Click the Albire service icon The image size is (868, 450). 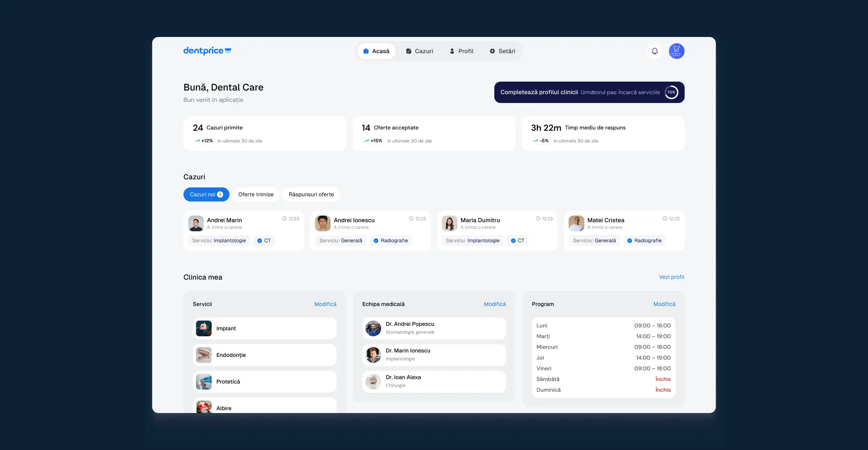coord(204,407)
